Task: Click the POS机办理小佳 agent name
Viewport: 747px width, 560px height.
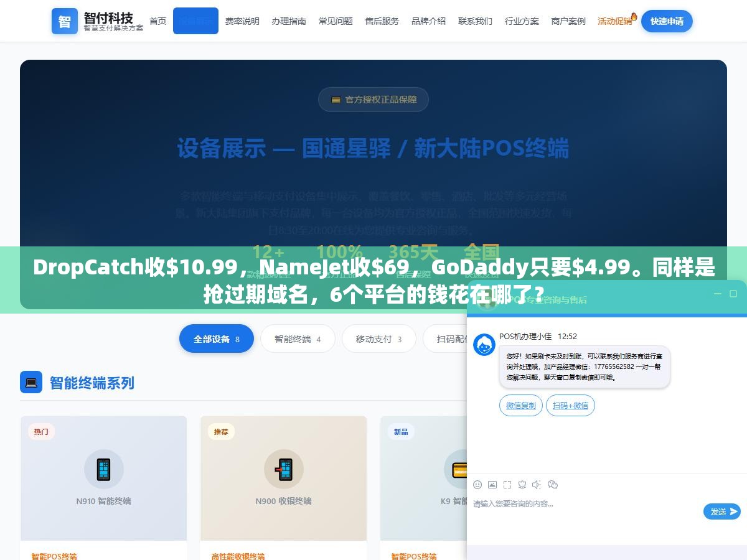Action: pos(525,336)
